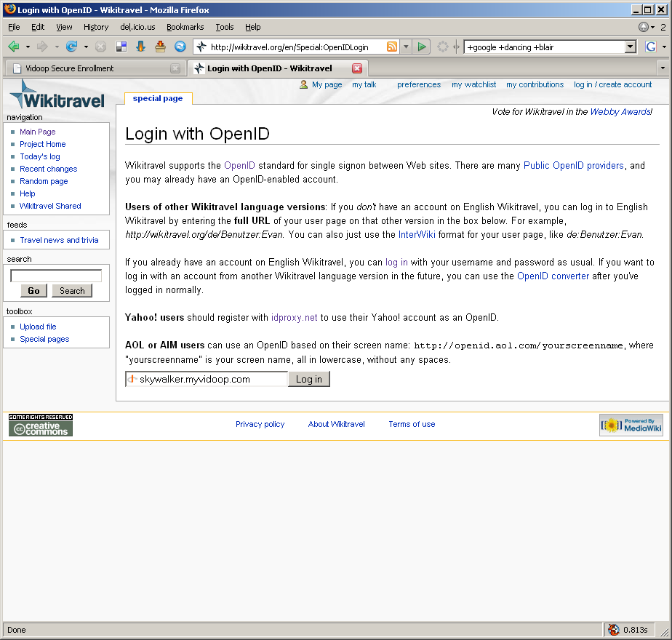Open the File menu
Screen dimensions: 672x640
pos(14,27)
